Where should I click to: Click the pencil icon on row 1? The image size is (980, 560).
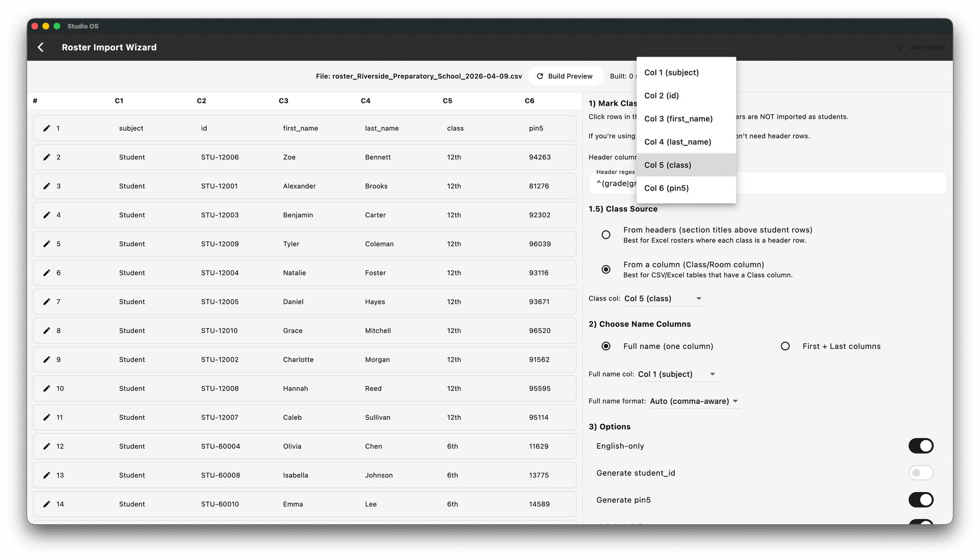click(x=46, y=128)
